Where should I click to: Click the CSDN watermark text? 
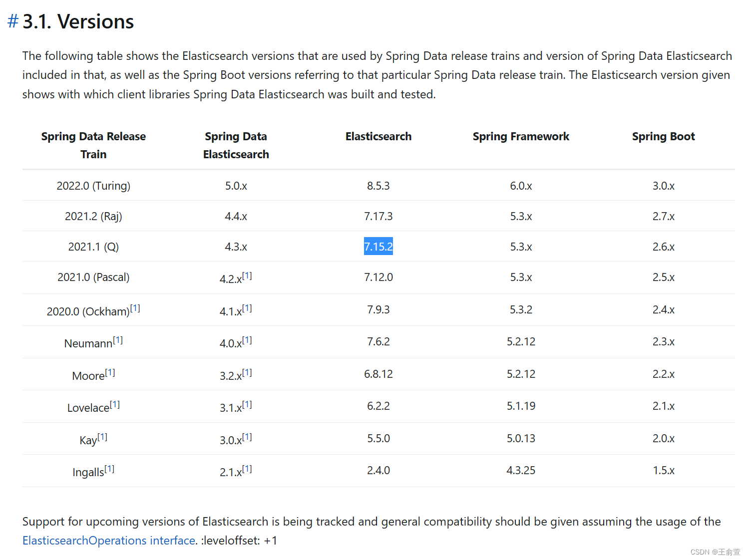tap(715, 552)
